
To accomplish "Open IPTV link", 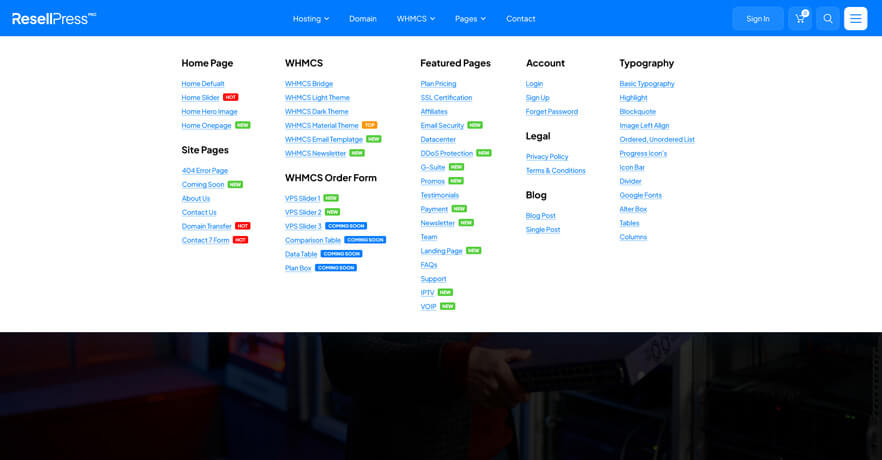I will pyautogui.click(x=428, y=293).
